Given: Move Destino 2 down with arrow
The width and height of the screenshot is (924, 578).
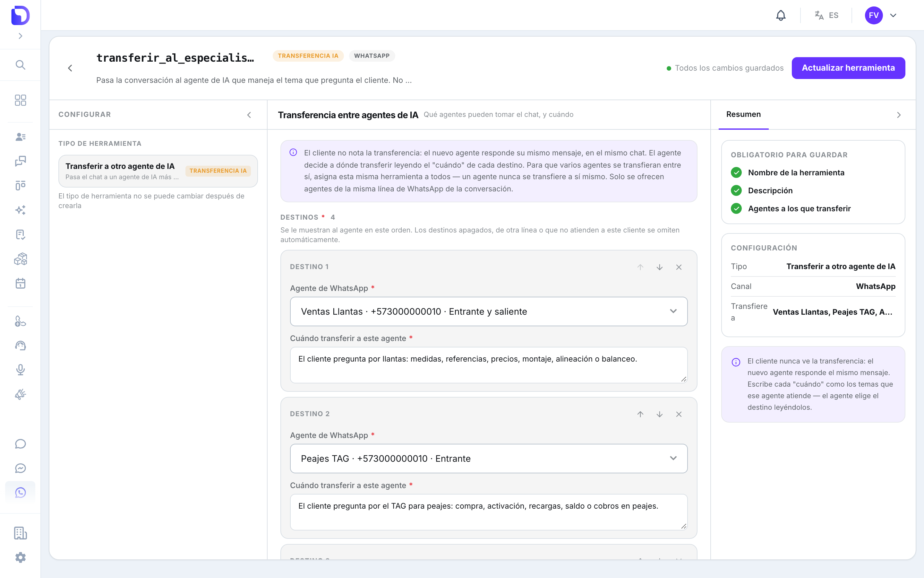Looking at the screenshot, I should (659, 414).
